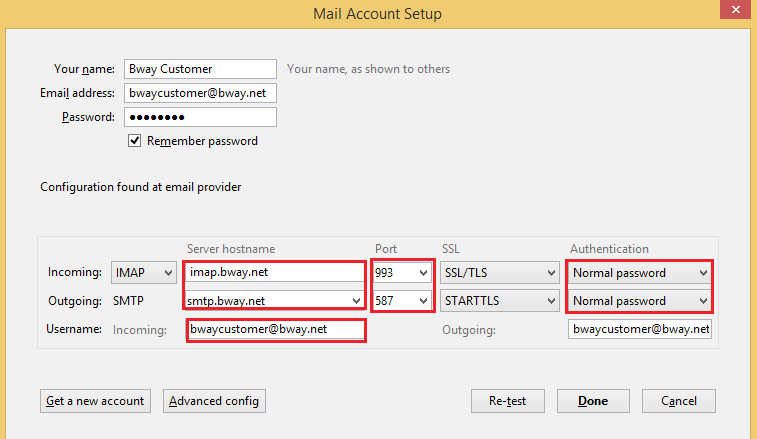Click the Your name text field
The image size is (757, 439).
pyautogui.click(x=200, y=69)
